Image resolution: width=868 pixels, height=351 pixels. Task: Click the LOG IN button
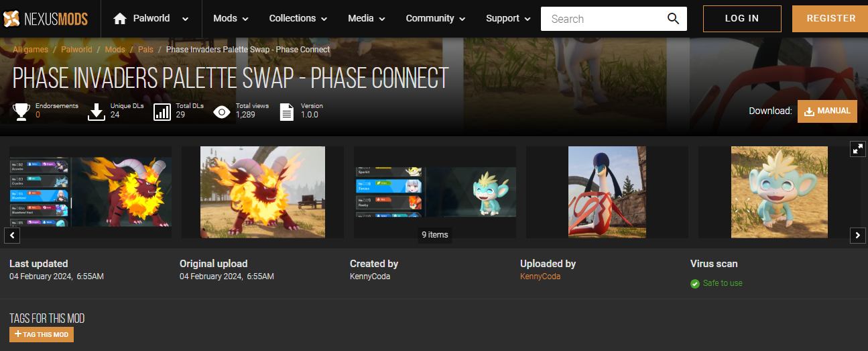click(742, 19)
